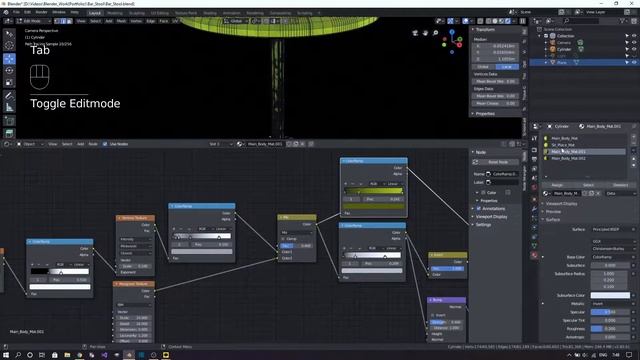Toggle viewport gizmos button

pyautogui.click(x=450, y=21)
